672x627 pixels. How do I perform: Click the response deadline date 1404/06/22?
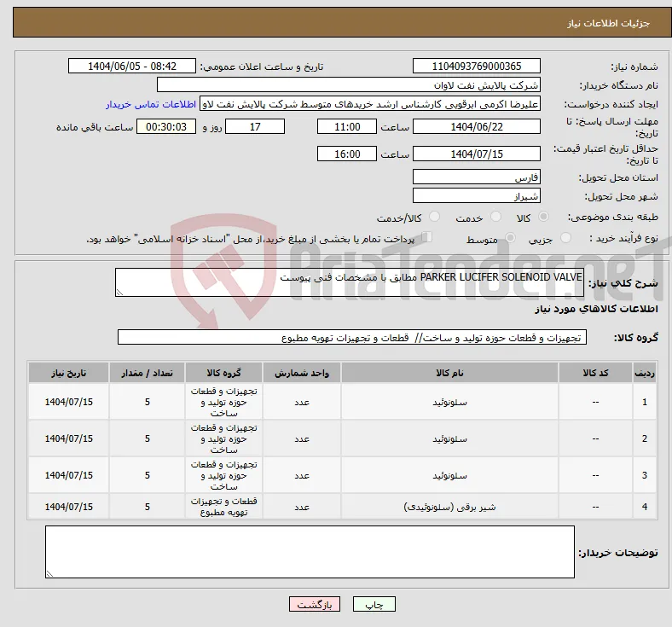click(x=476, y=127)
